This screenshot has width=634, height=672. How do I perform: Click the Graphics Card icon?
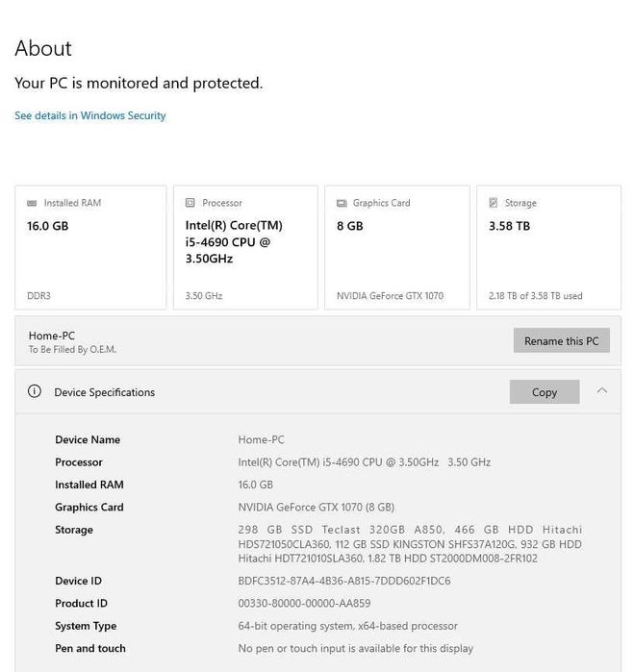(x=342, y=204)
